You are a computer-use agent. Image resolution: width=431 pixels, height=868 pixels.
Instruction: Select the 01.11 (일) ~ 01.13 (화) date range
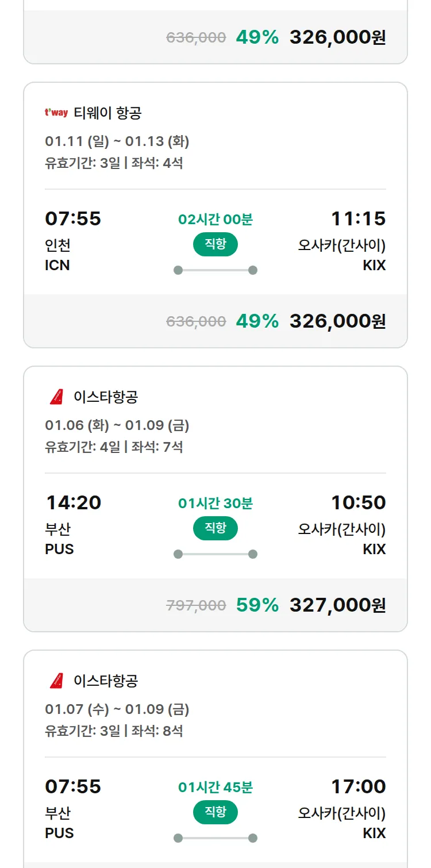pos(117,141)
